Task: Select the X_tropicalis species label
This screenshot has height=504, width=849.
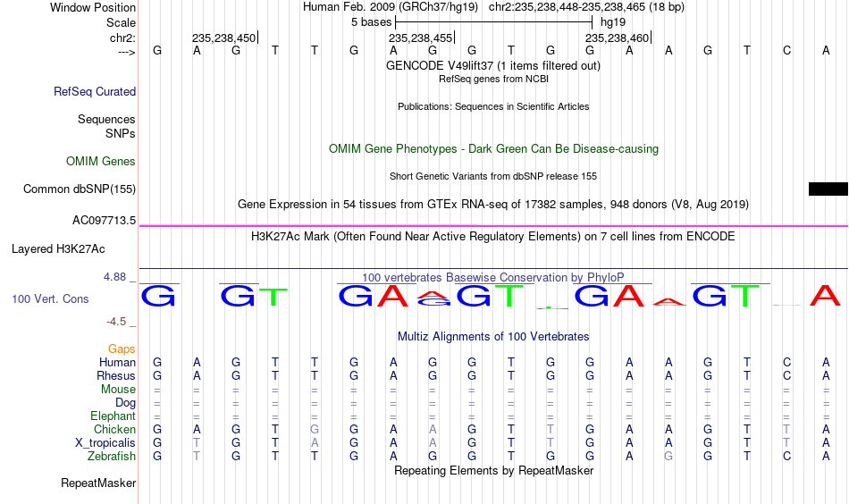Action: point(105,443)
